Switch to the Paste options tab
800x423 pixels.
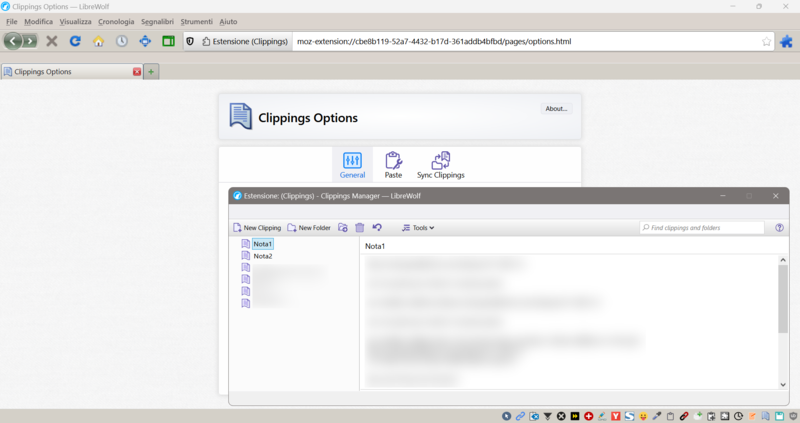click(x=393, y=164)
